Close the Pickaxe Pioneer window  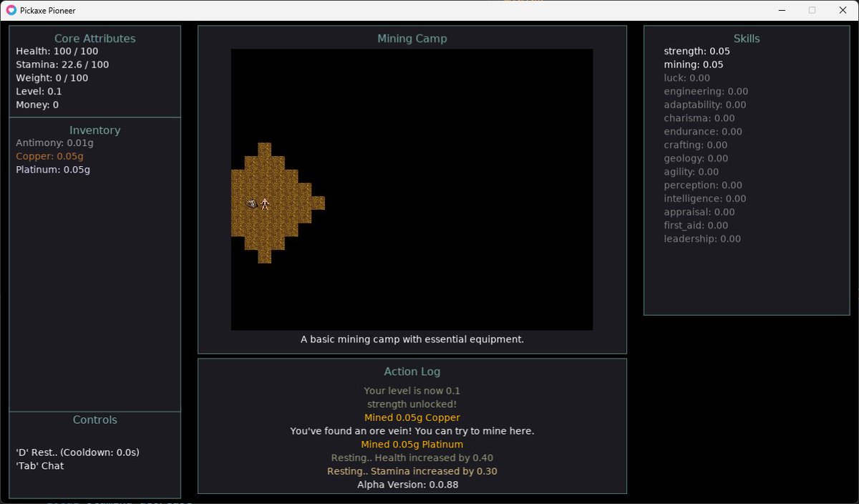pos(843,11)
